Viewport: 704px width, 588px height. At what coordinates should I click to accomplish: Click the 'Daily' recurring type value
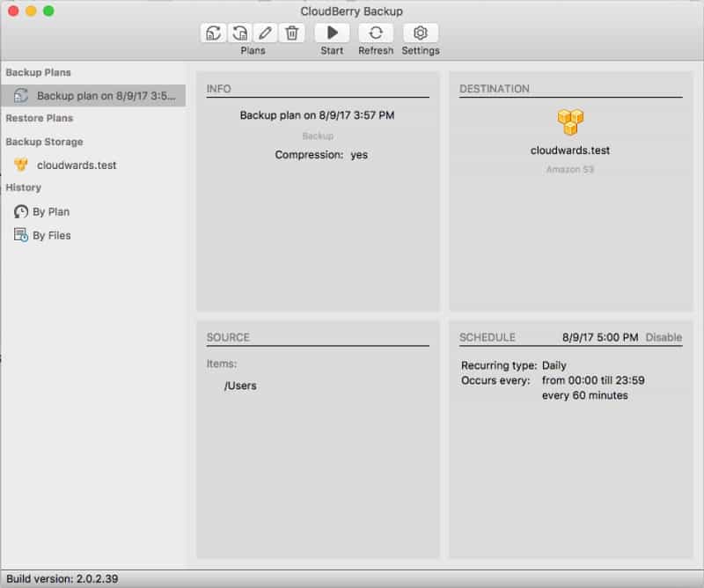[x=554, y=365]
